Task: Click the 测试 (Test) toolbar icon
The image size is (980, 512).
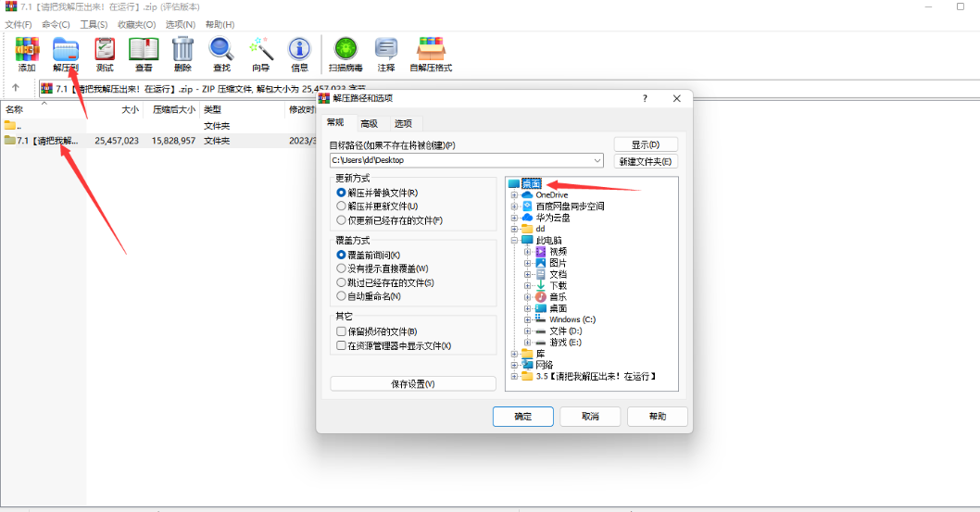Action: click(x=105, y=55)
